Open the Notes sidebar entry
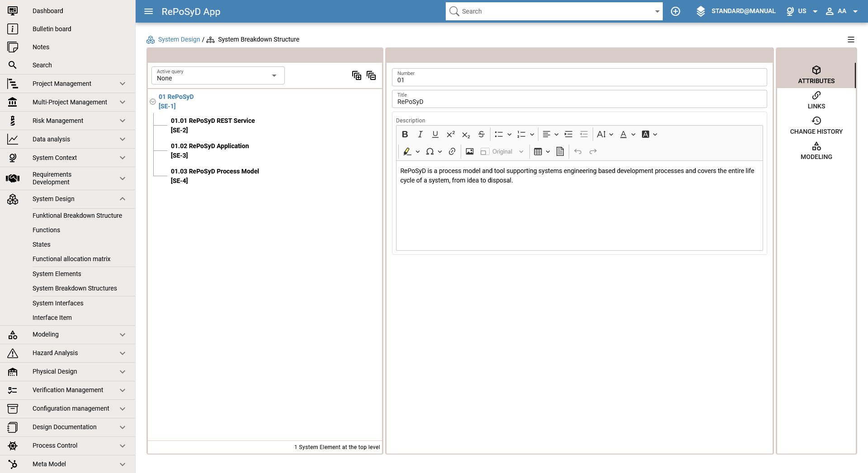The image size is (868, 473). click(x=68, y=47)
